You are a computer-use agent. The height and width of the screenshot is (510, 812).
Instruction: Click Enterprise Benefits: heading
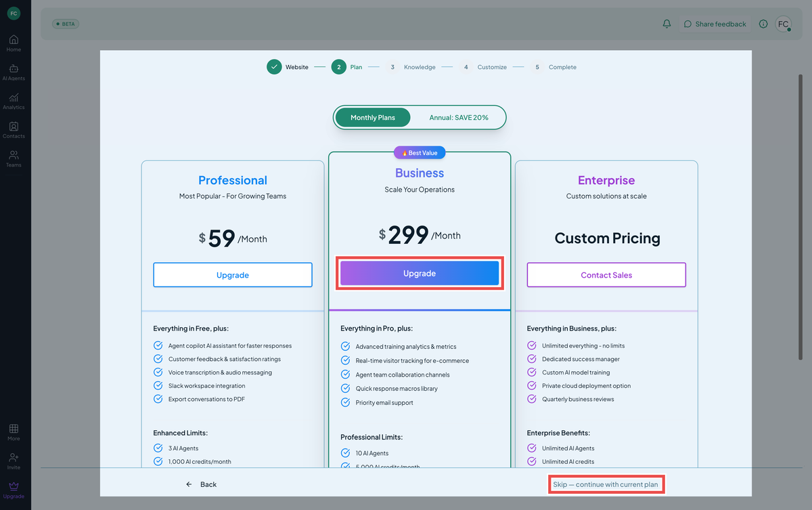click(x=558, y=432)
